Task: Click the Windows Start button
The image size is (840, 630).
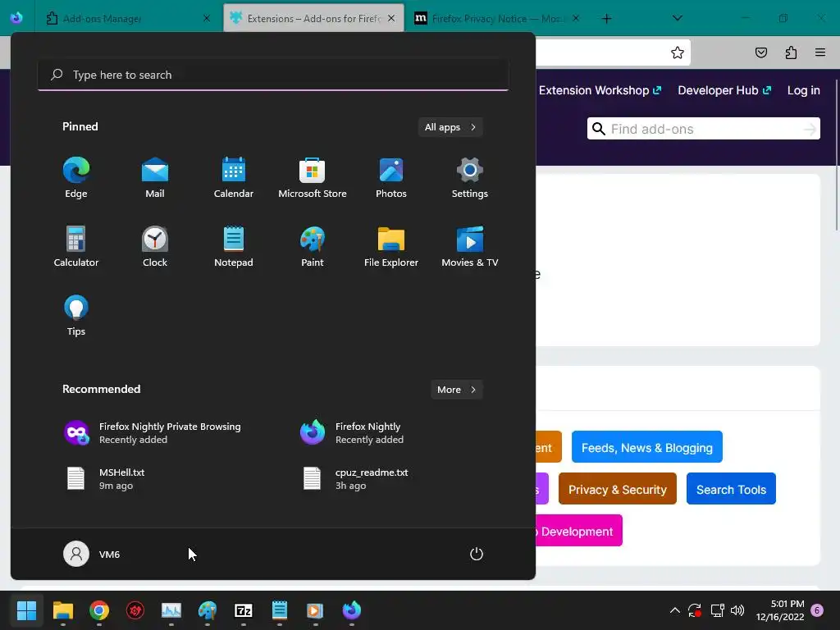Action: (26, 610)
